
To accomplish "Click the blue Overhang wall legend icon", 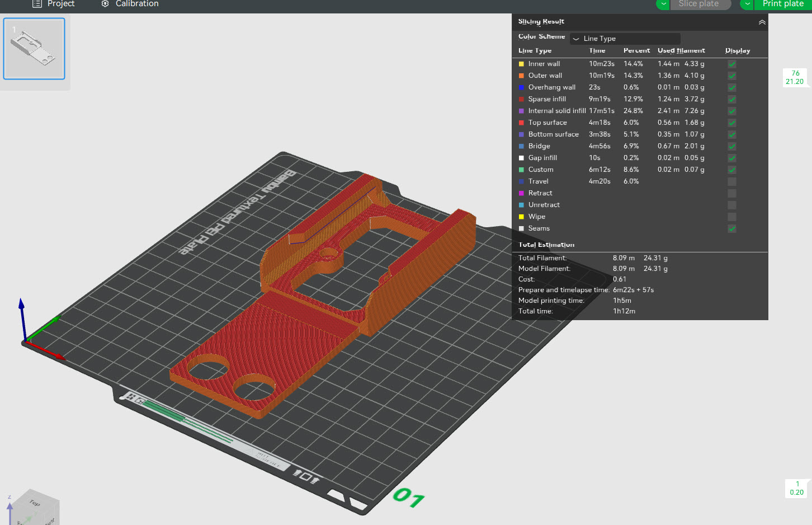I will 521,87.
